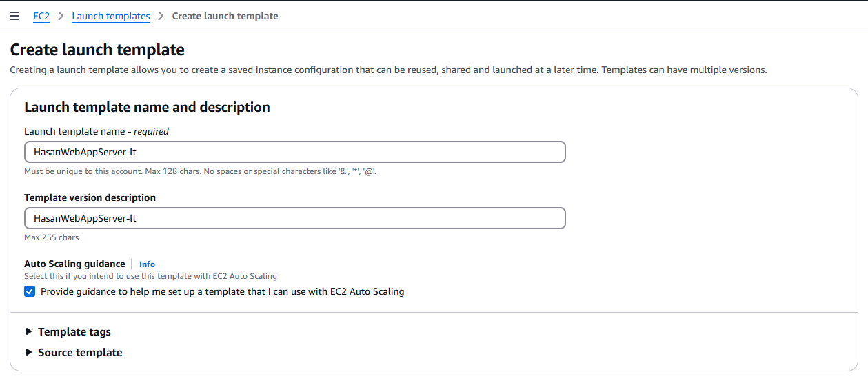
Task: Click the Create launch template breadcrumb text
Action: click(225, 16)
